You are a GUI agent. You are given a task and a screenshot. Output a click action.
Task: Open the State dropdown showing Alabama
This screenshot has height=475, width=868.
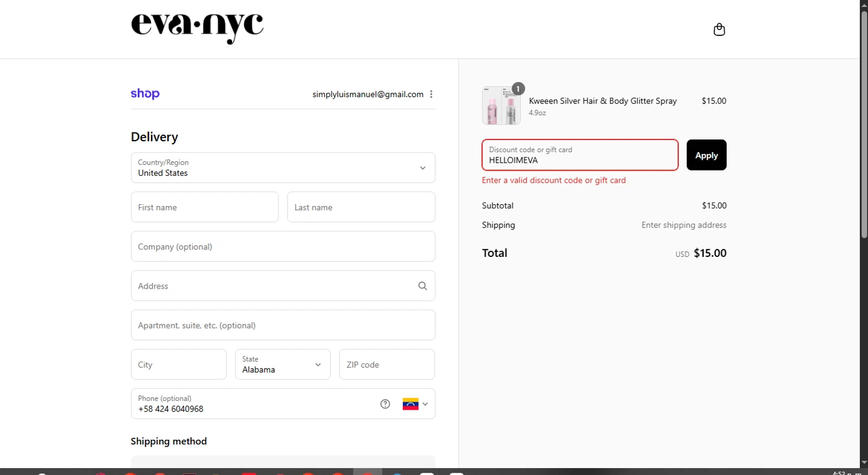click(283, 364)
